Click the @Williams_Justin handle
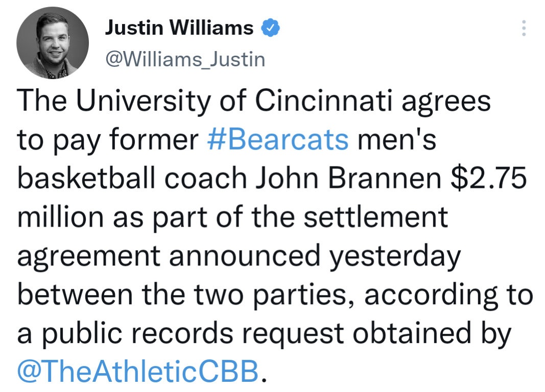This screenshot has width=545, height=392. tap(185, 59)
